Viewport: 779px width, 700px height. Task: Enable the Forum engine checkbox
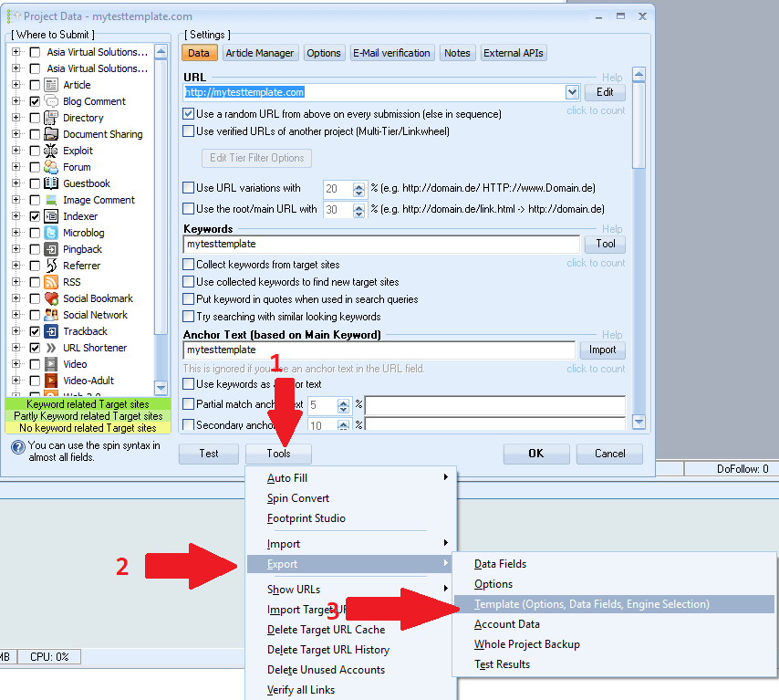coord(35,167)
